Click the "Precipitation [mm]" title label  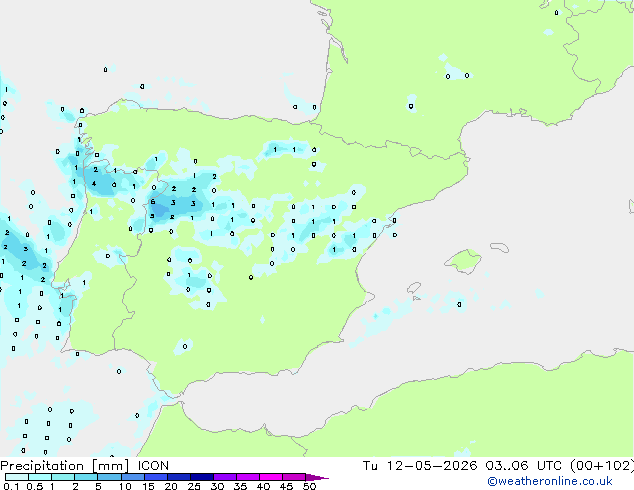[65, 466]
